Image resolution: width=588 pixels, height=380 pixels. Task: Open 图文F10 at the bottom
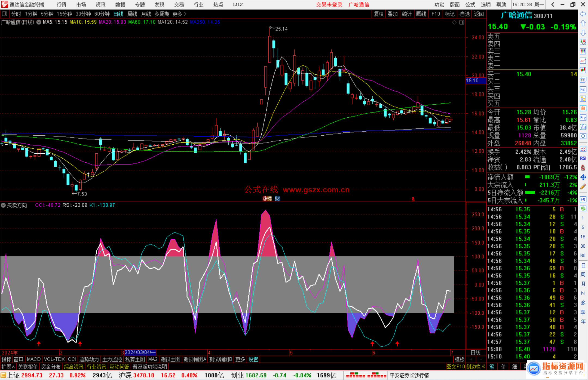456,367
